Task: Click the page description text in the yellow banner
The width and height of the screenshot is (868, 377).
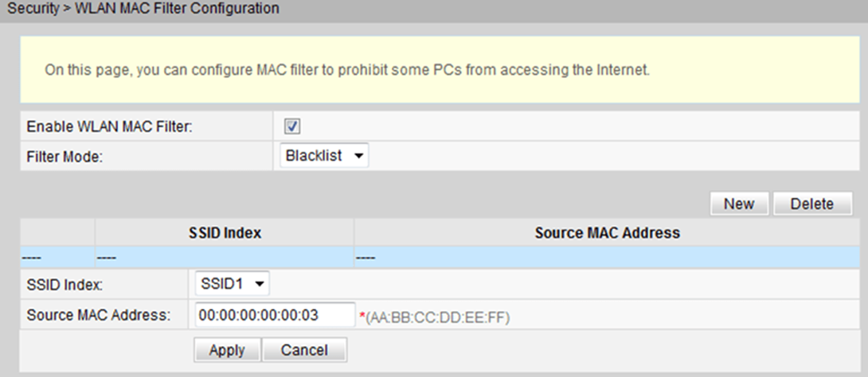Action: (347, 70)
